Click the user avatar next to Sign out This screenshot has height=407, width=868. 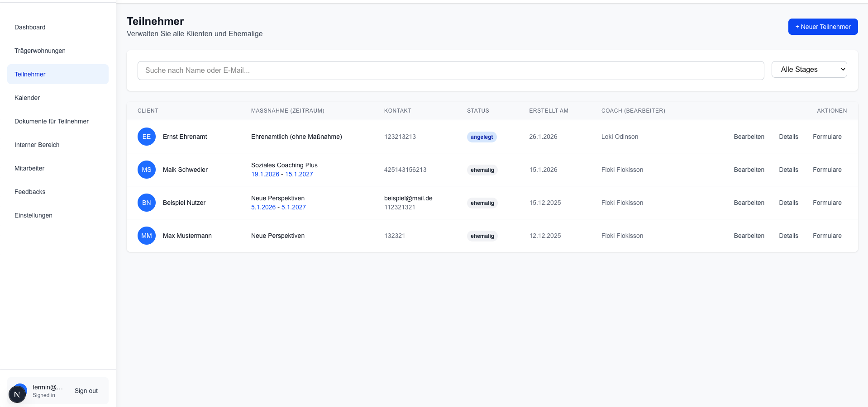[17, 393]
